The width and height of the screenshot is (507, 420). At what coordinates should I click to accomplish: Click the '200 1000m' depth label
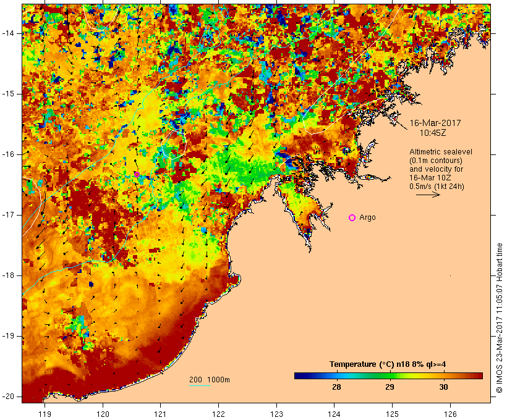210,380
